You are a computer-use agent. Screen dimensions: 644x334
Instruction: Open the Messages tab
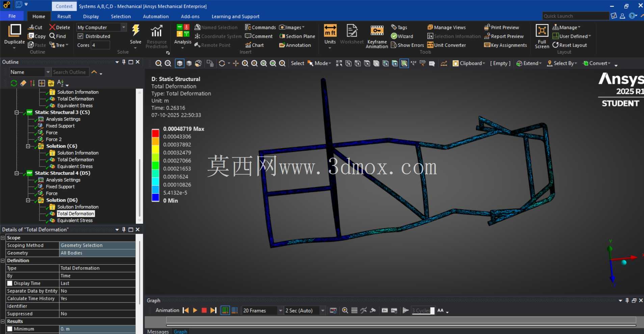pos(158,331)
